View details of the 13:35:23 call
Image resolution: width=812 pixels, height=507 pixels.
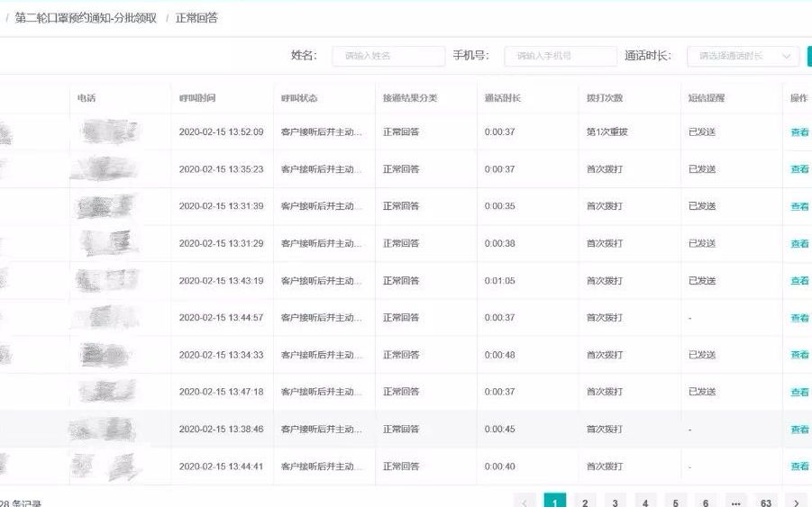[799, 169]
